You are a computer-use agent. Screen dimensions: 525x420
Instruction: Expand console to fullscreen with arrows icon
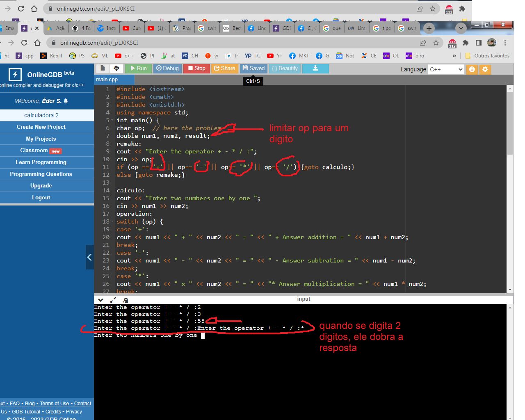tap(113, 300)
